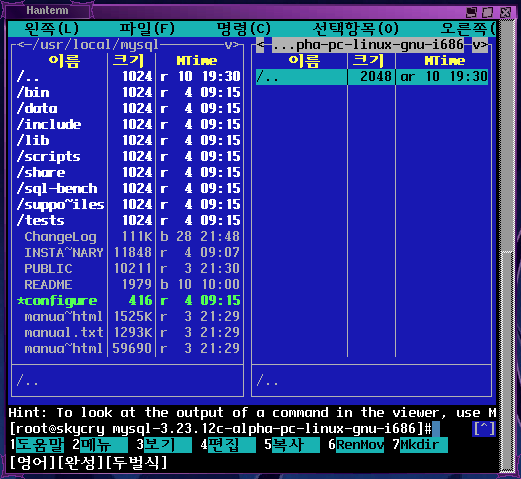Image resolution: width=521 pixels, height=479 pixels.
Task: Sort left panel by MTime header
Action: tap(197, 61)
